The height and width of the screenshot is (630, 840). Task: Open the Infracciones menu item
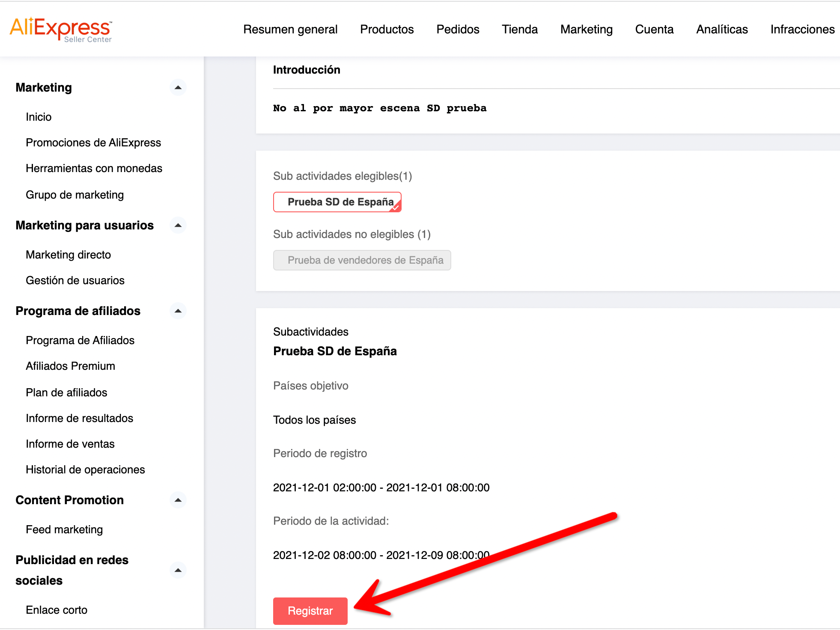point(802,29)
